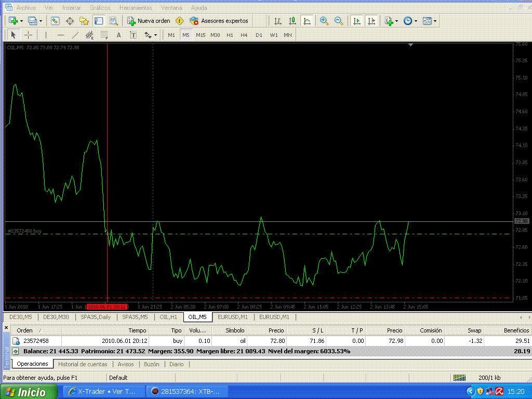Pick the Fibonacci retracement tool
Screen dimensions: 532x399
[104, 35]
